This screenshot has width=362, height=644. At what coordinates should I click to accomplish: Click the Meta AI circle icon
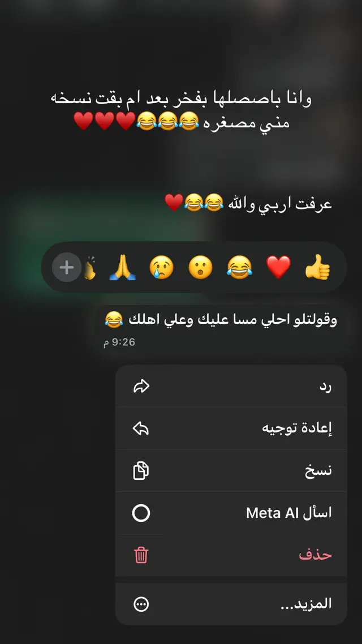point(141,513)
